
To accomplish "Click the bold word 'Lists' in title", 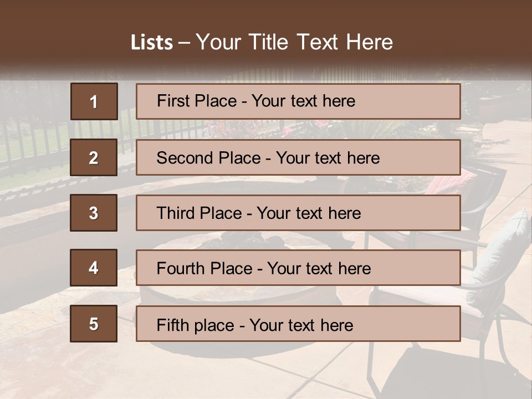I will (152, 43).
